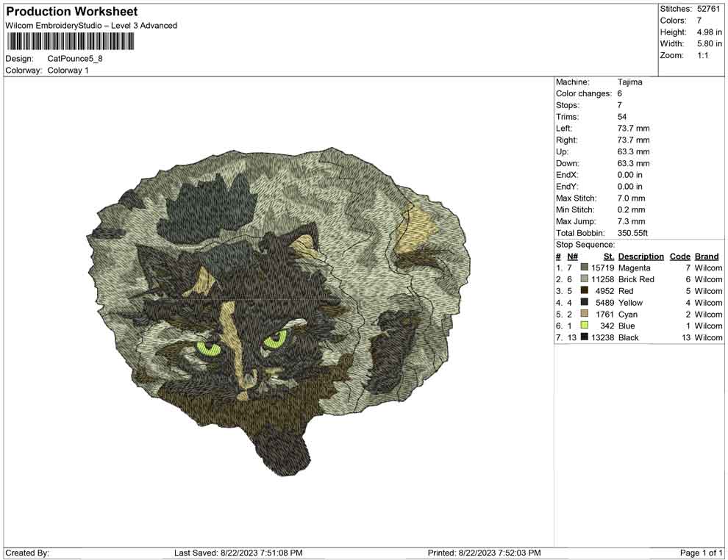The height and width of the screenshot is (560, 728).
Task: Select the Brick Red thread swatch
Action: pos(585,280)
